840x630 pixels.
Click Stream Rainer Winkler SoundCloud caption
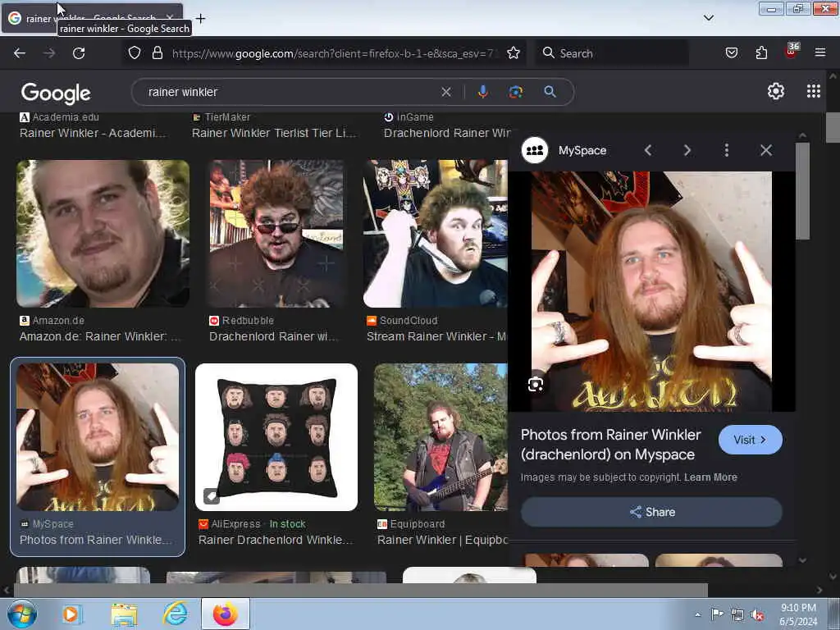click(436, 336)
